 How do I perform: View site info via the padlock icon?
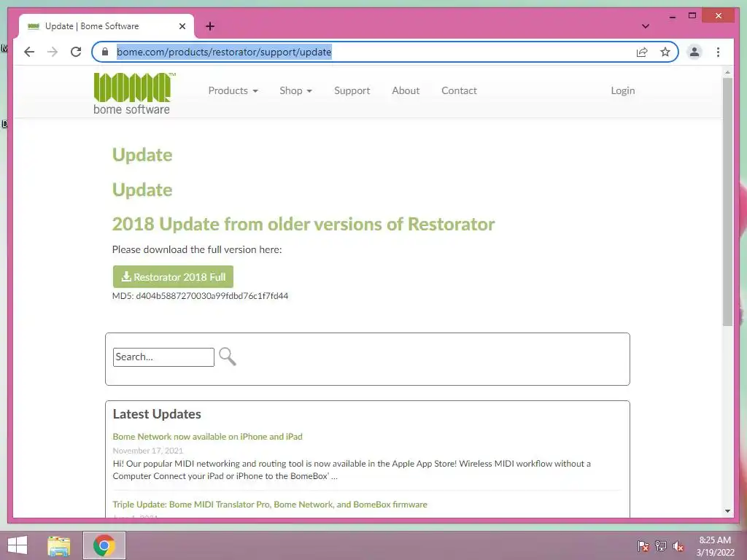pyautogui.click(x=105, y=52)
